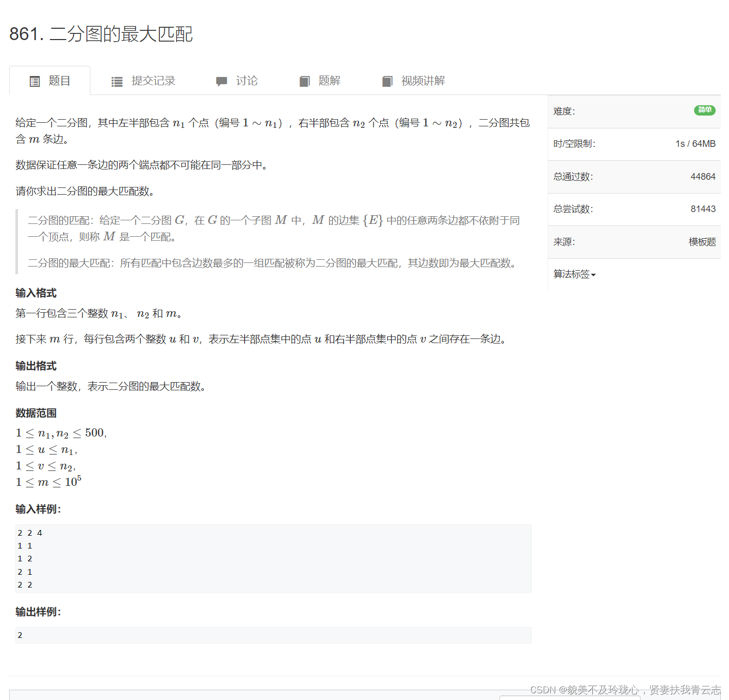Viewport: 729px width, 700px height.
Task: Click the total attempts count 81443
Action: point(703,209)
